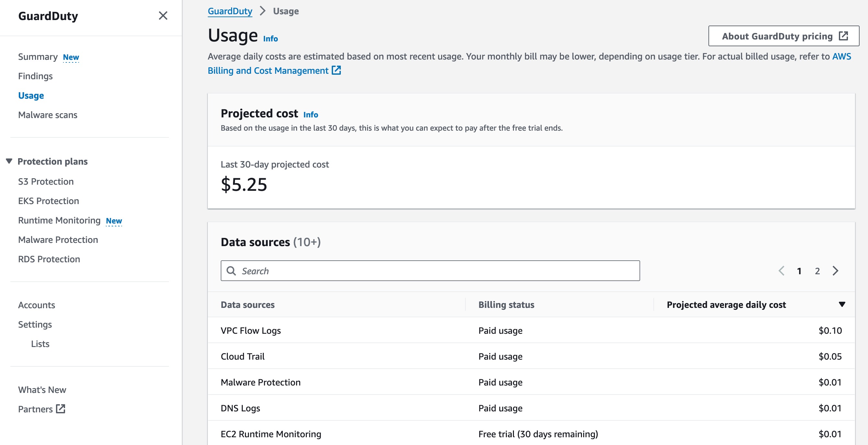Viewport: 868px width, 445px height.
Task: Click Free trial (30 days remaining) status
Action: [538, 434]
